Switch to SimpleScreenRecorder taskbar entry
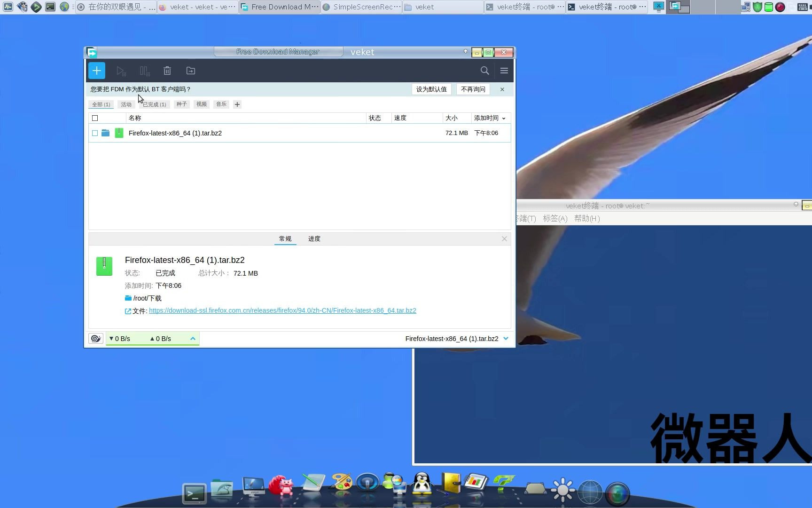812x508 pixels. pyautogui.click(x=362, y=7)
